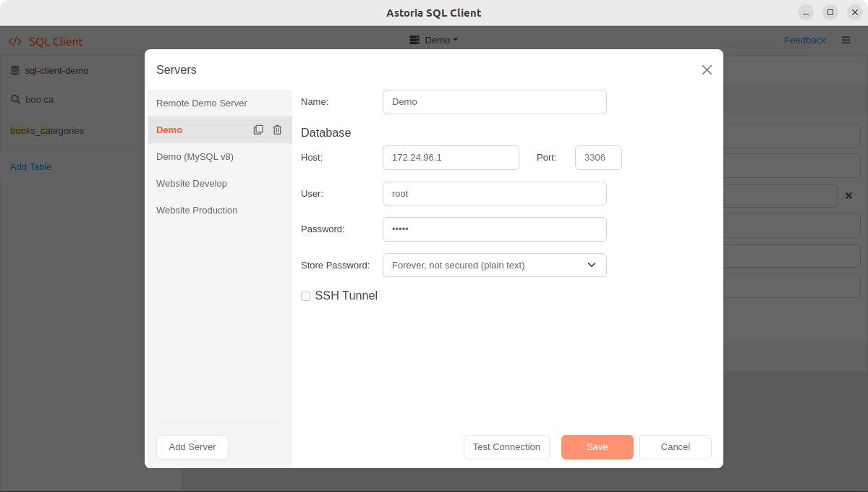Open the Store Password dropdown
868x492 pixels.
[x=494, y=265]
